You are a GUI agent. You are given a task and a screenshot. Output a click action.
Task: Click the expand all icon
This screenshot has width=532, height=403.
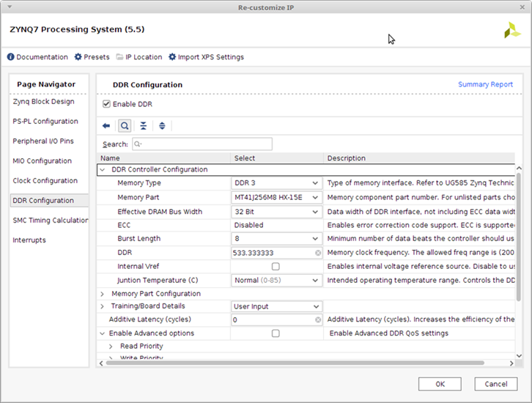[162, 126]
